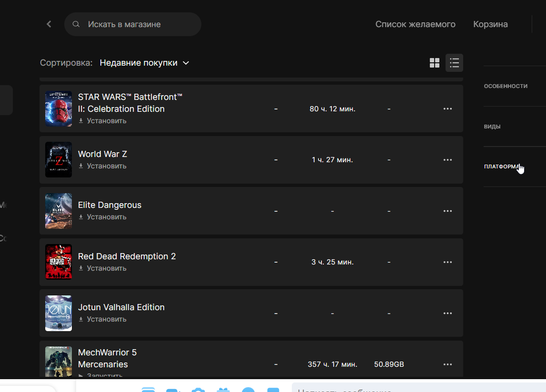Click the '1 ч. 27 мин.' playtime
The image size is (546, 392).
[333, 160]
